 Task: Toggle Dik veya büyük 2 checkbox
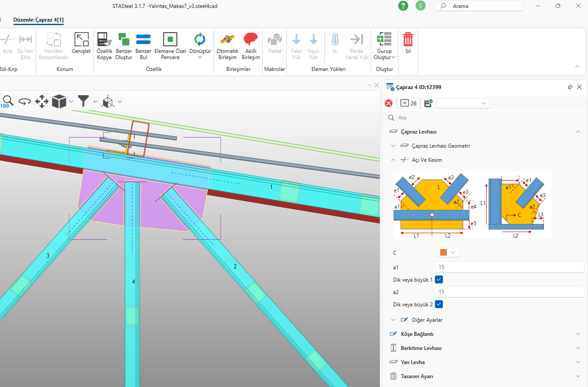tap(439, 304)
